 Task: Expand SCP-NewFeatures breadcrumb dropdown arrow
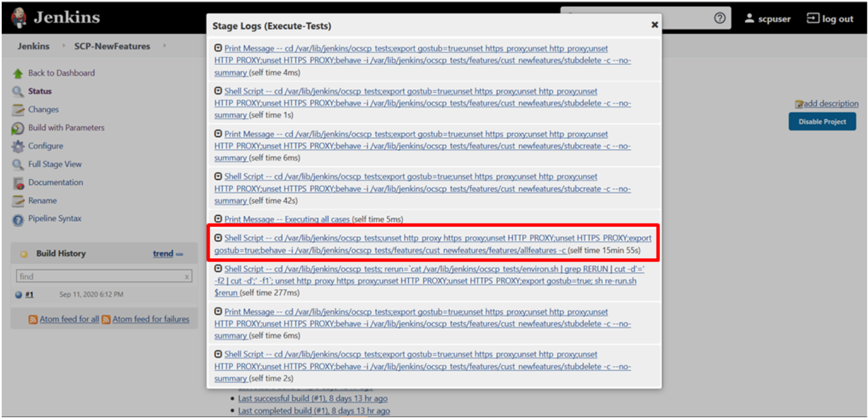pos(164,46)
